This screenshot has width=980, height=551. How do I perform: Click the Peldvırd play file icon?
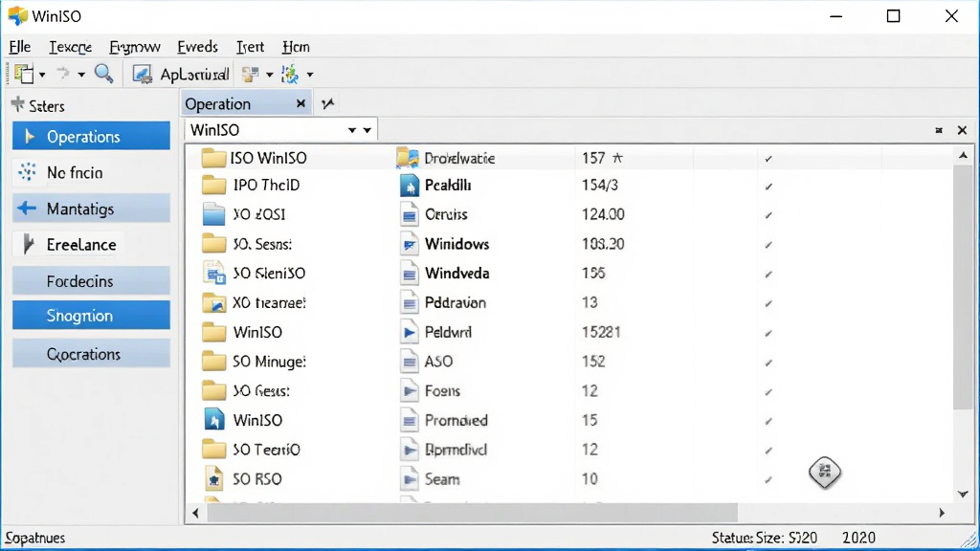[x=409, y=332]
